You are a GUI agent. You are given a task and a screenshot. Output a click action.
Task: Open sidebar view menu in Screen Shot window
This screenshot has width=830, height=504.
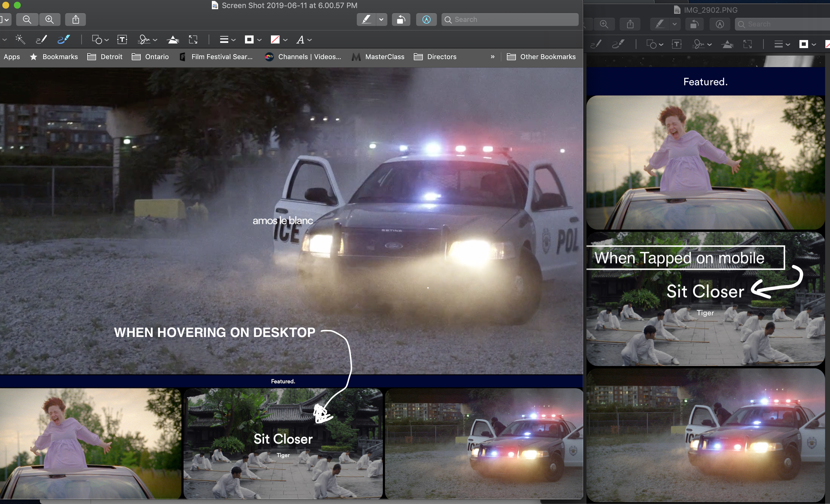5,20
